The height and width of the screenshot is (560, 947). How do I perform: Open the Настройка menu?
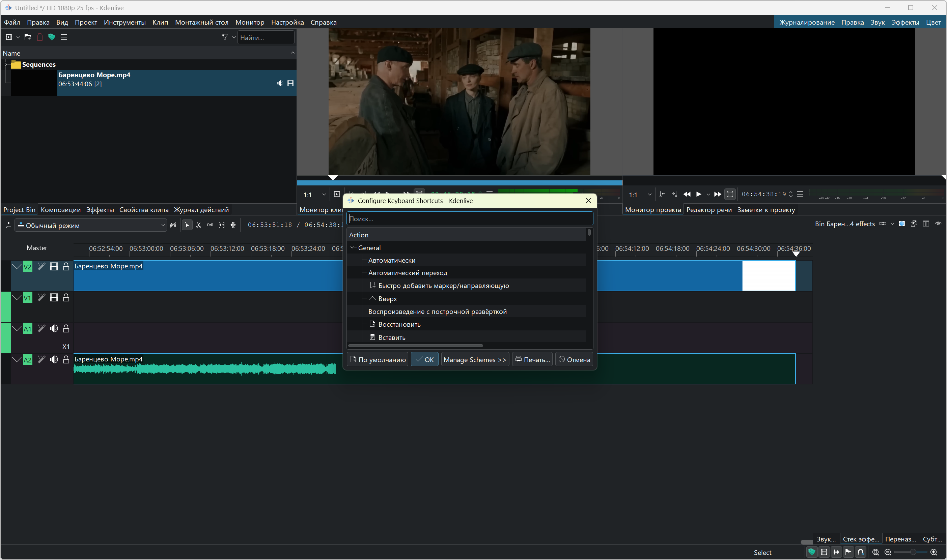tap(287, 22)
